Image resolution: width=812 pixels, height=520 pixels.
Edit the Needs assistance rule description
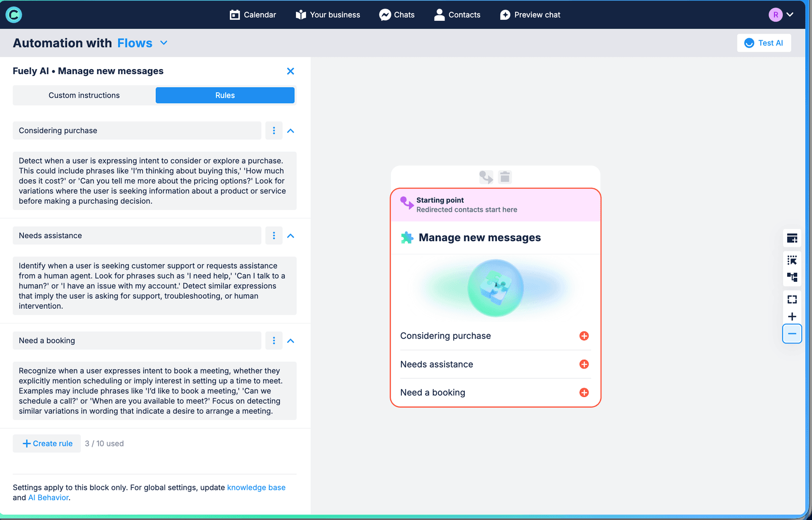(155, 286)
